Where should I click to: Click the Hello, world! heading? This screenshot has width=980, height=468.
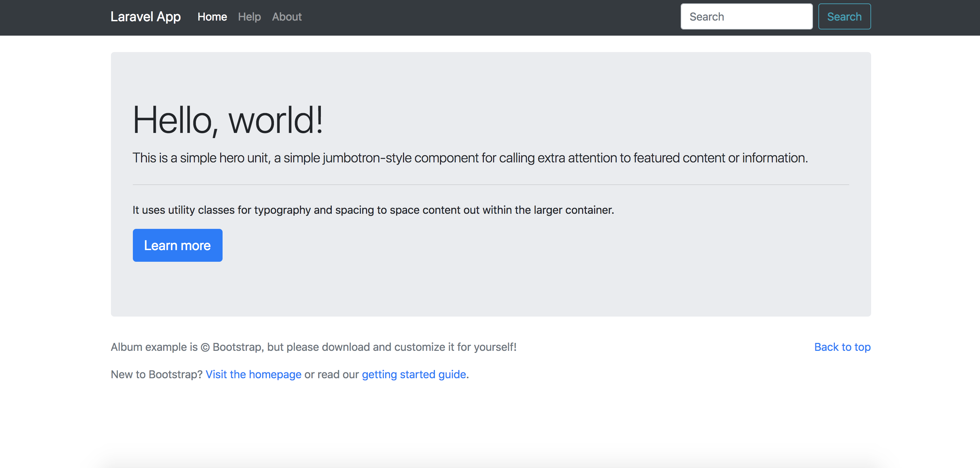pyautogui.click(x=227, y=120)
